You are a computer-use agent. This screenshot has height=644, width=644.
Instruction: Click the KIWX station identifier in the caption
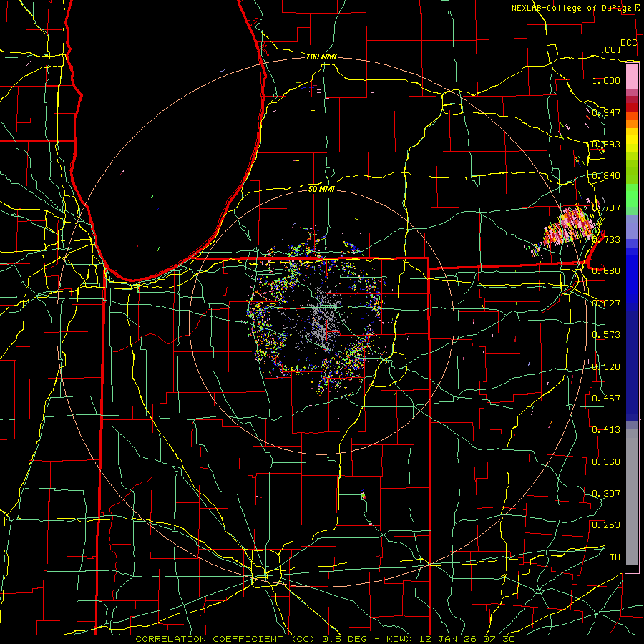pos(400,639)
